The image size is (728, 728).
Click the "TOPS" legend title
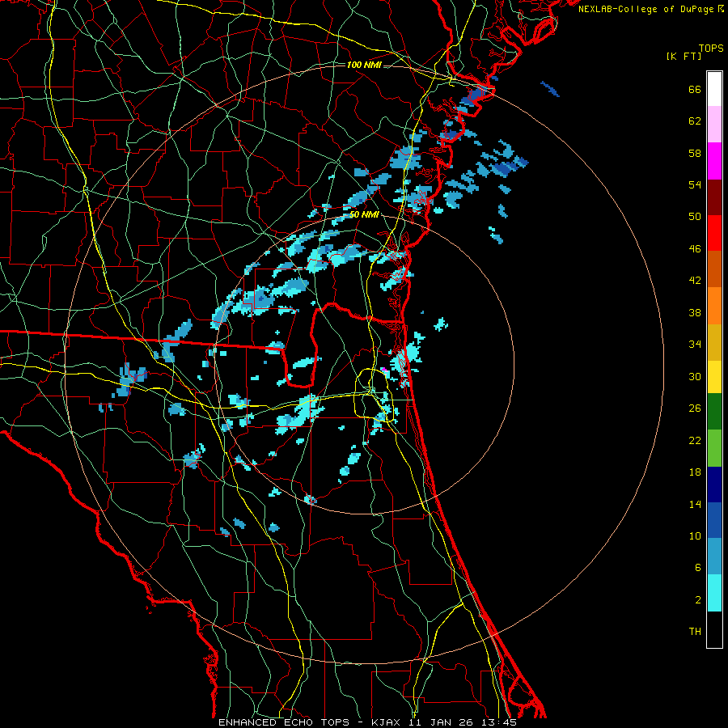point(711,49)
